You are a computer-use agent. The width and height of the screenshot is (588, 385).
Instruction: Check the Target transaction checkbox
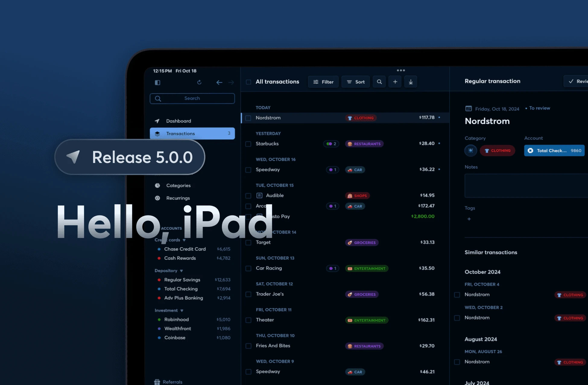[x=248, y=243]
